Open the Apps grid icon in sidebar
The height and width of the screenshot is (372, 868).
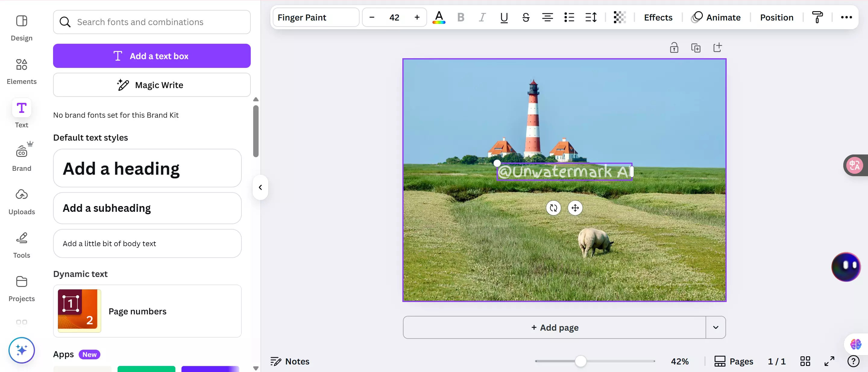pyautogui.click(x=22, y=322)
